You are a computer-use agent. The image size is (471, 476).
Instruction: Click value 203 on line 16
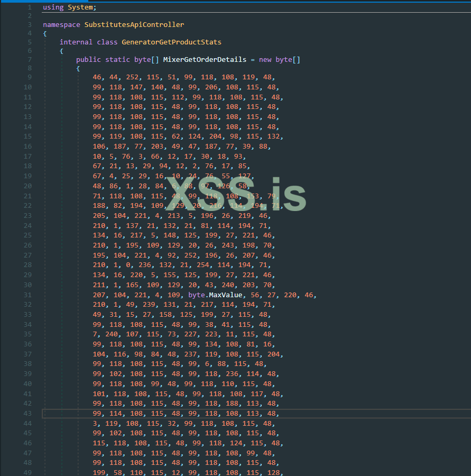[157, 147]
